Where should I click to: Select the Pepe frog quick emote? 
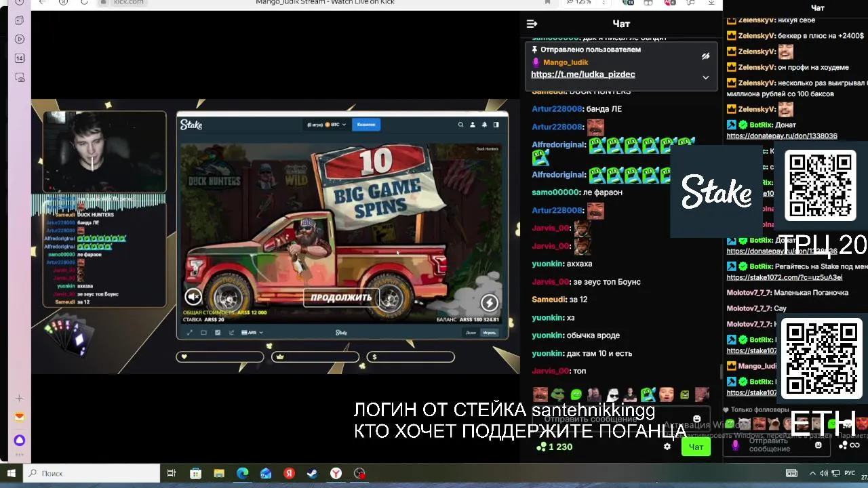[x=558, y=394]
